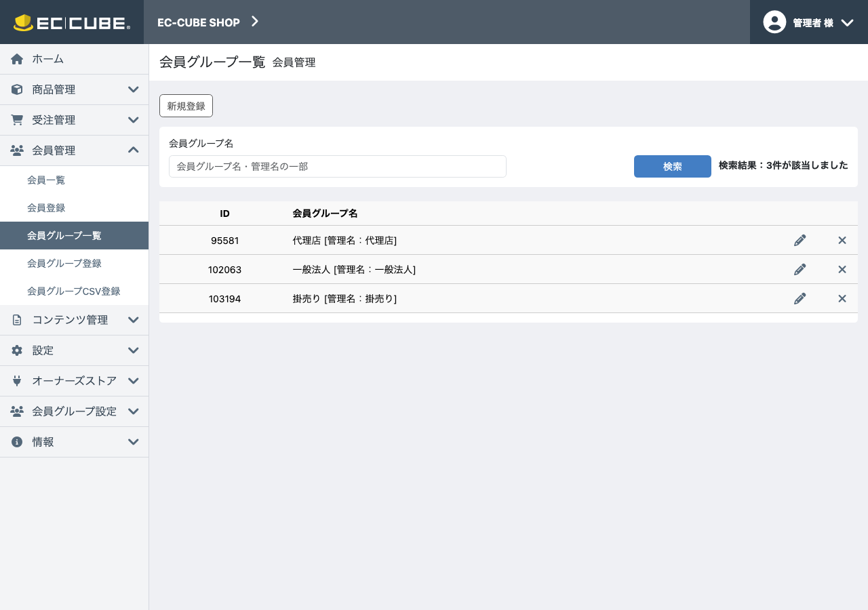The image size is (868, 610).
Task: Select 会員グループ一覧 submenu item
Action: [74, 235]
